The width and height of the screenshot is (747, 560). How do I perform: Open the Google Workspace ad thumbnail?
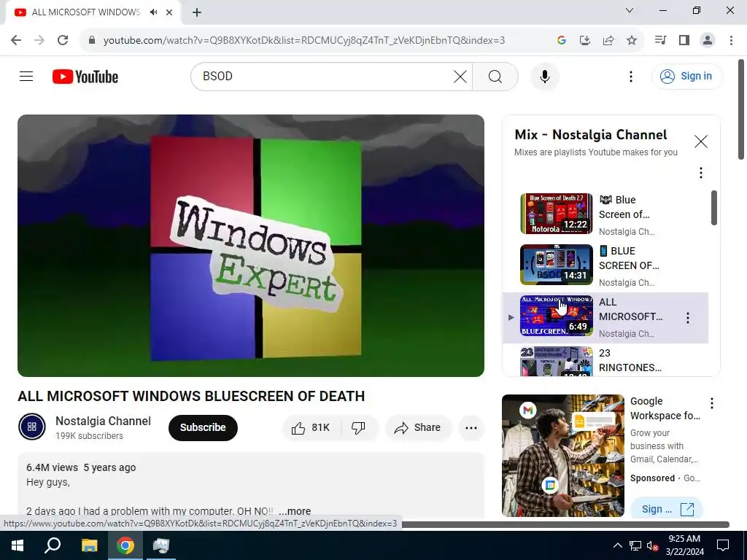point(562,455)
